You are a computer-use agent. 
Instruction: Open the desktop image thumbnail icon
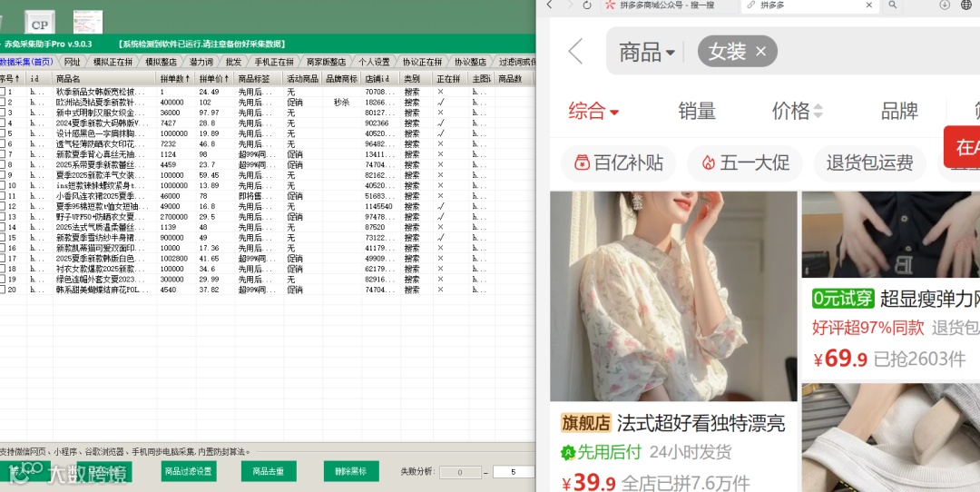[88, 22]
